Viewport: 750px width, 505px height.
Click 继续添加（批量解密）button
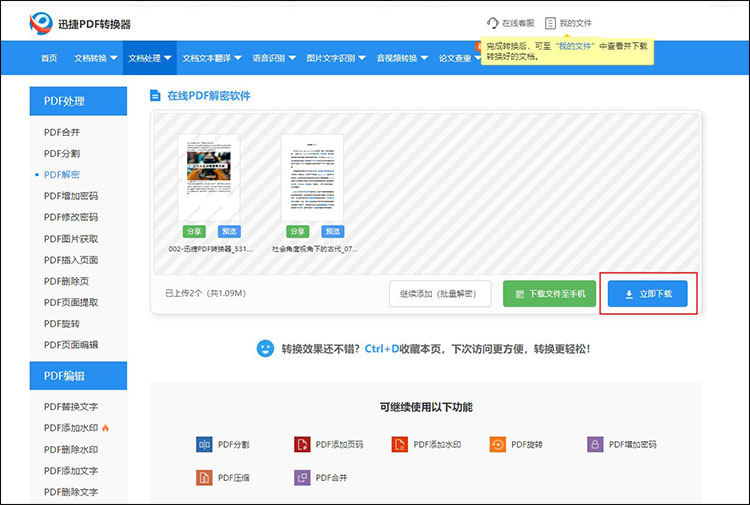[440, 294]
